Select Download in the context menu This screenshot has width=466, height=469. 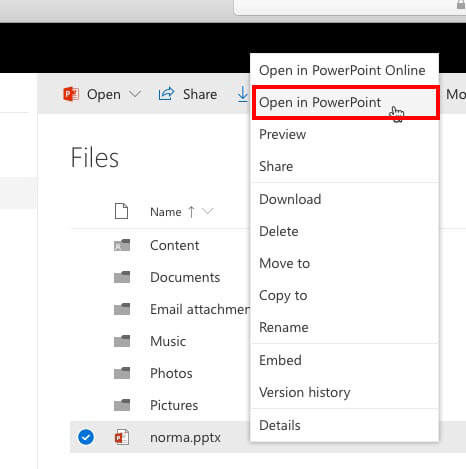click(344, 199)
